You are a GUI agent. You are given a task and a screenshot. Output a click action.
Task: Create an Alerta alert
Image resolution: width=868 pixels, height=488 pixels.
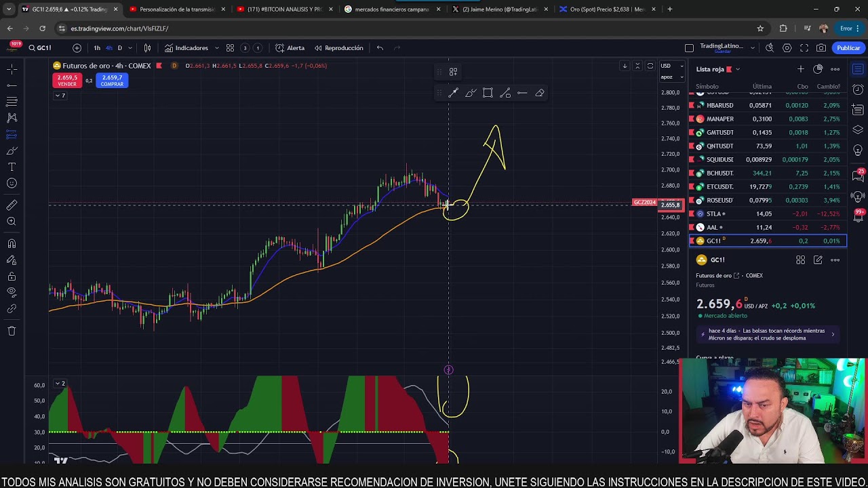(x=290, y=48)
